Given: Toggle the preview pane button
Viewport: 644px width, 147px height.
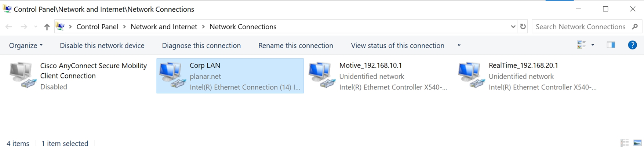Looking at the screenshot, I should 611,45.
